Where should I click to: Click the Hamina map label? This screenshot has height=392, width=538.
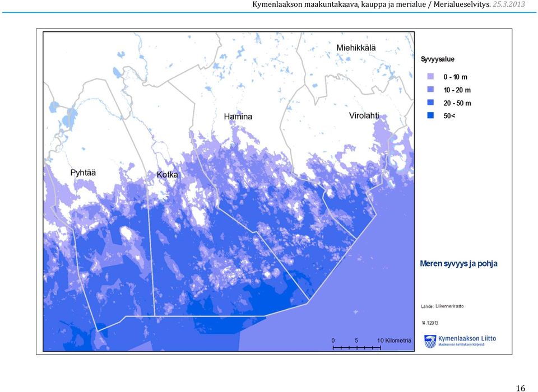point(238,116)
